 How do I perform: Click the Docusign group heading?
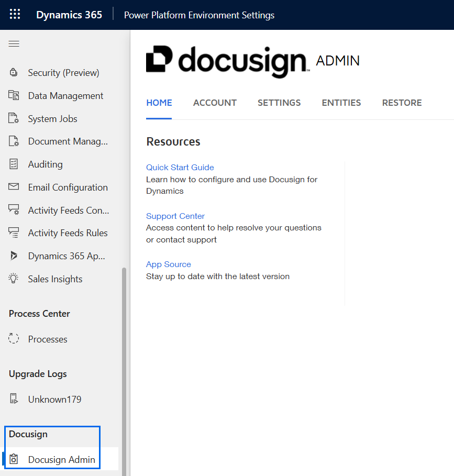coord(28,434)
